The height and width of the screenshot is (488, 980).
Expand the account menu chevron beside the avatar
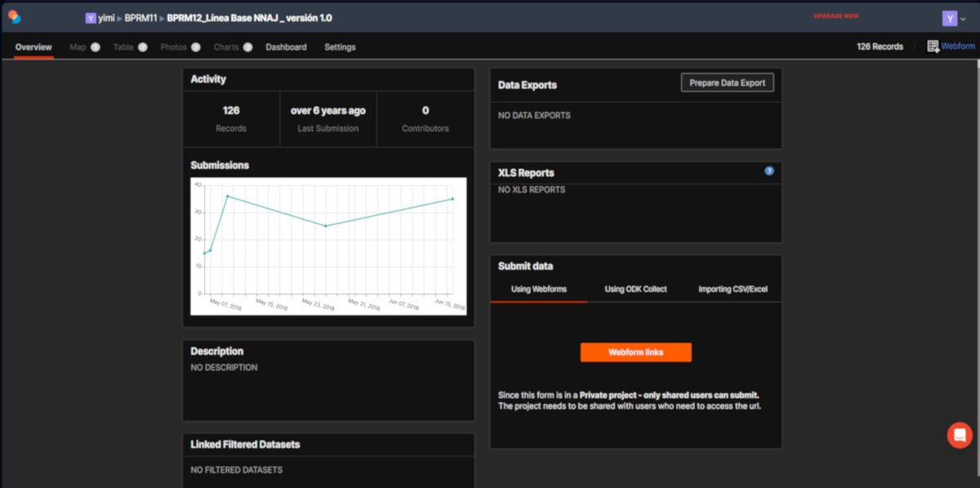[x=963, y=19]
